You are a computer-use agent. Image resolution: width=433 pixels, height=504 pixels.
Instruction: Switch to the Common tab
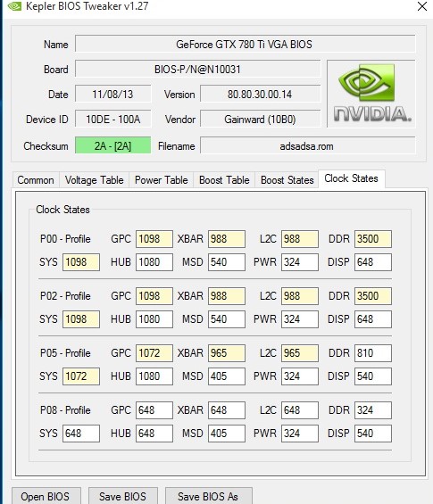click(x=36, y=180)
